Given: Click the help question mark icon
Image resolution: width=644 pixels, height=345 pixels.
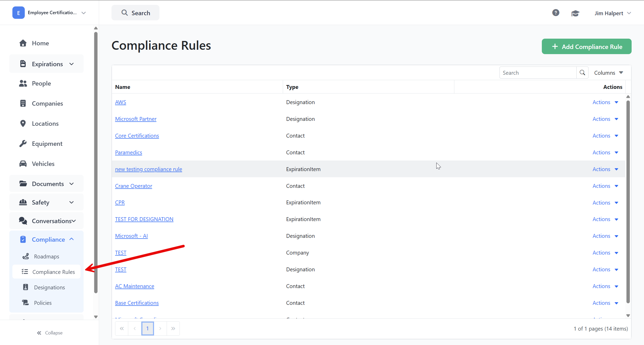Looking at the screenshot, I should click(556, 13).
